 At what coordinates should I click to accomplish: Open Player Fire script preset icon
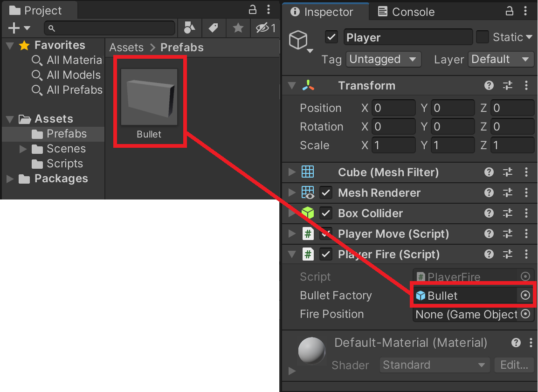(508, 254)
